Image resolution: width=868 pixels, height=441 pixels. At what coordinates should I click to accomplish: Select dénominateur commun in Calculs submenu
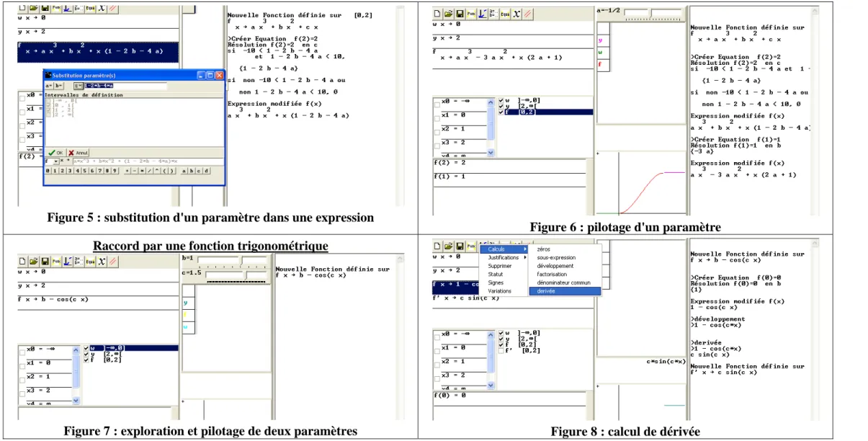(565, 282)
